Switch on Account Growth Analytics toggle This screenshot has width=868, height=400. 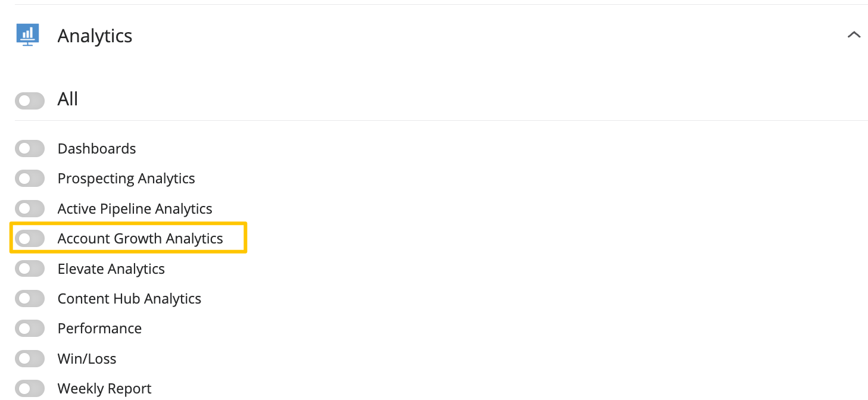[x=30, y=239]
